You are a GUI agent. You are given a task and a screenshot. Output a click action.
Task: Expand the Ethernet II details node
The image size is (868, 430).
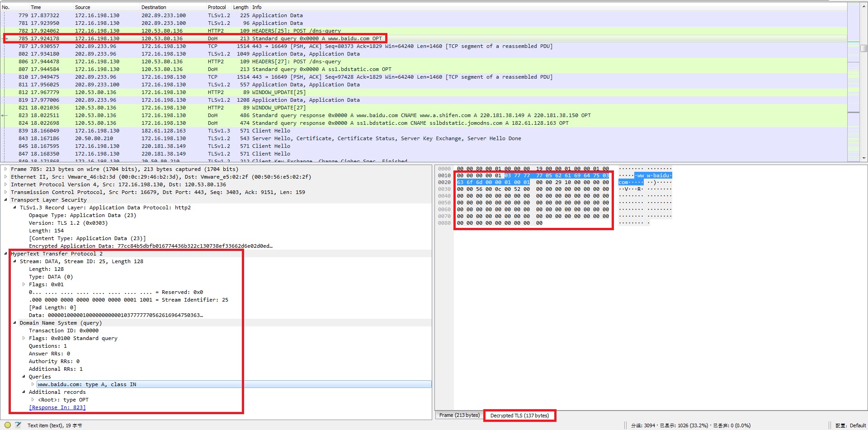pos(6,177)
